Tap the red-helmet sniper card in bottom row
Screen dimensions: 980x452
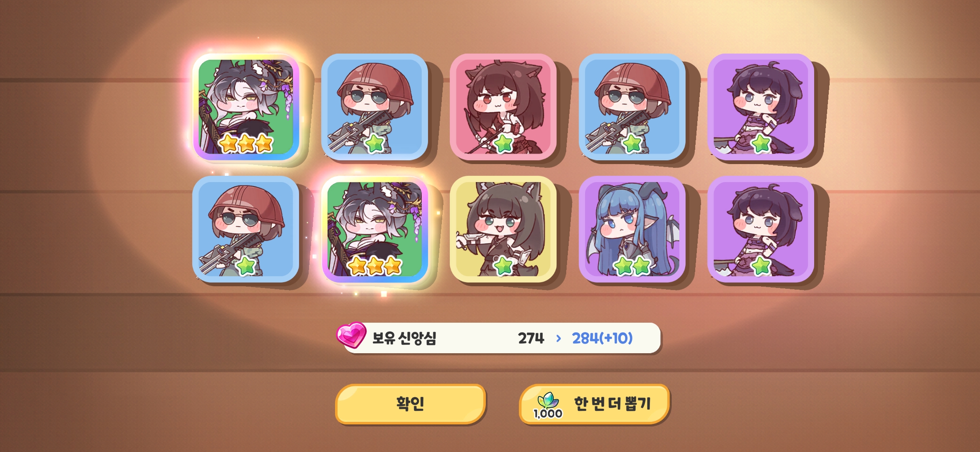point(246,229)
